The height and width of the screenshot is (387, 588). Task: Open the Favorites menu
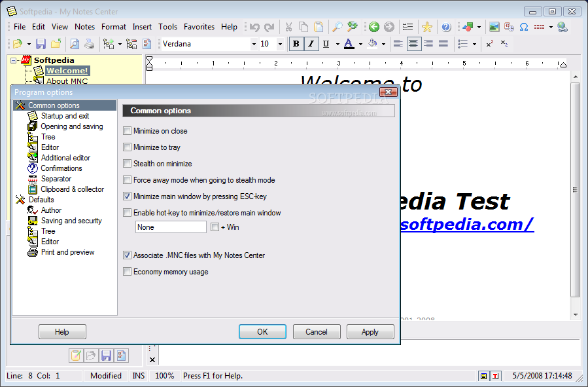tap(199, 27)
